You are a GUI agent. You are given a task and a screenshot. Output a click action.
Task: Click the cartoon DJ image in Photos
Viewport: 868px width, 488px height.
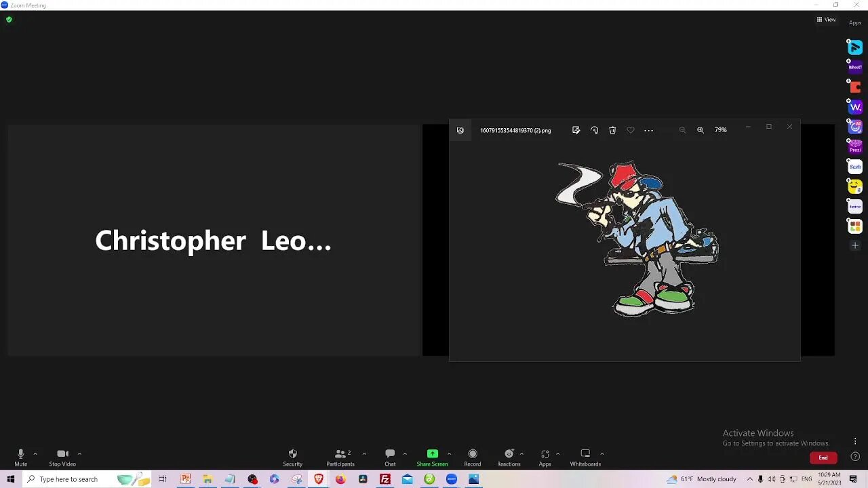[637, 239]
